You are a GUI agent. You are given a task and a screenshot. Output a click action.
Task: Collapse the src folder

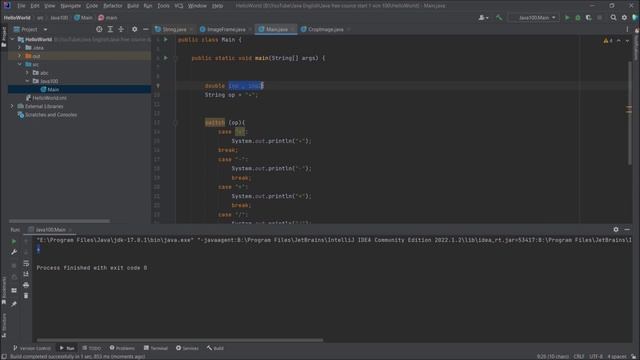click(x=19, y=64)
